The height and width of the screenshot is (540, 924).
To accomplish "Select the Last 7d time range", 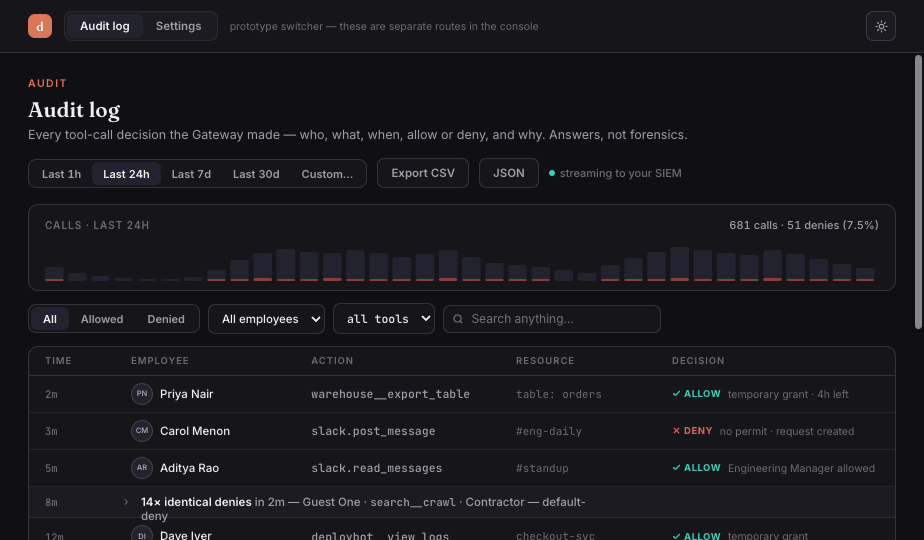I will 191,174.
